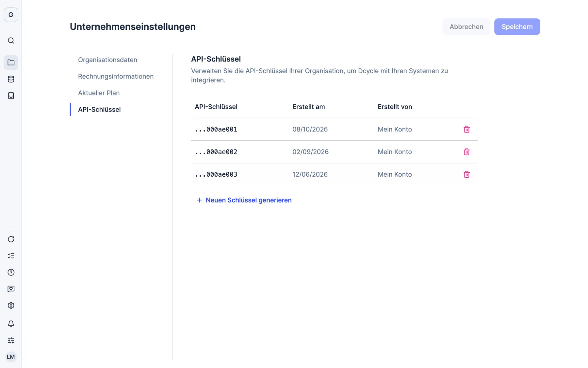Image resolution: width=588 pixels, height=368 pixels.
Task: Open the feedback heart message icon
Action: [11, 289]
